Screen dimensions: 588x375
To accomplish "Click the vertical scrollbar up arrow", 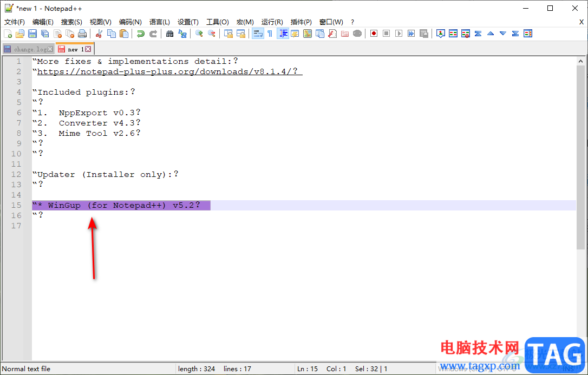I will coord(580,61).
